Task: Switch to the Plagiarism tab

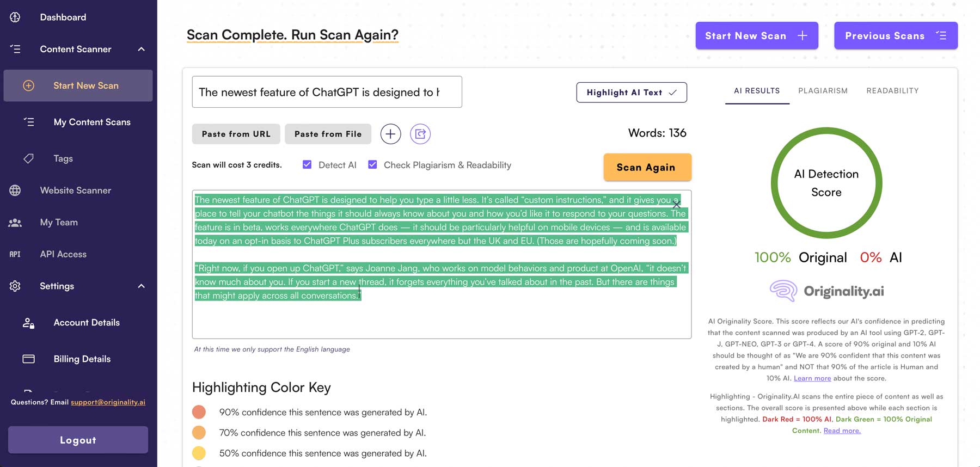Action: (x=823, y=91)
